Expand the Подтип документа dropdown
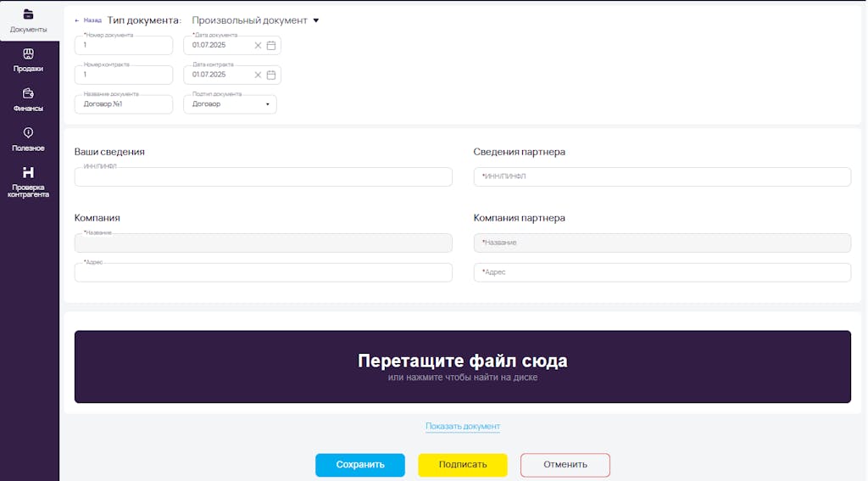 pos(230,104)
